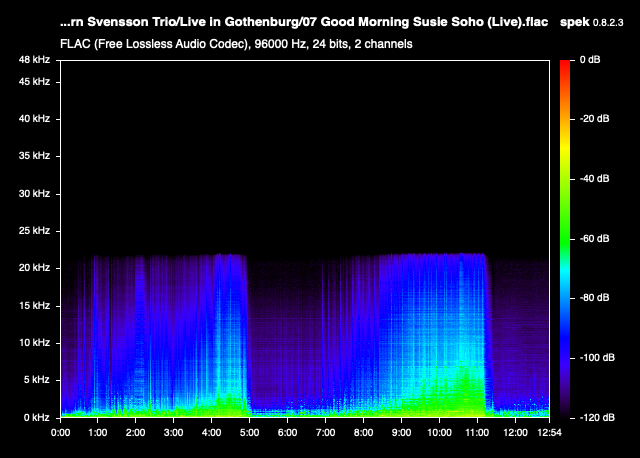Click the 0 dB legend label
This screenshot has height=458, width=640.
[x=590, y=60]
